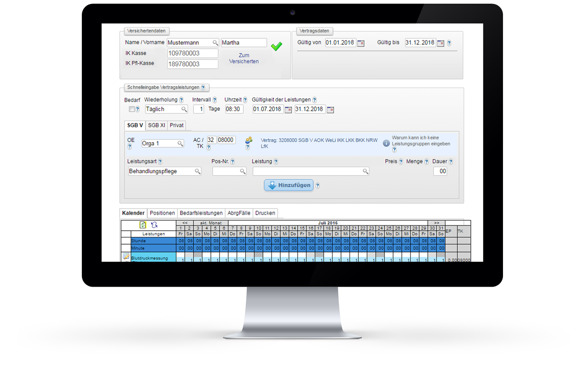The image size is (588, 368).
Task: Open the Positionen tab
Action: pyautogui.click(x=162, y=213)
